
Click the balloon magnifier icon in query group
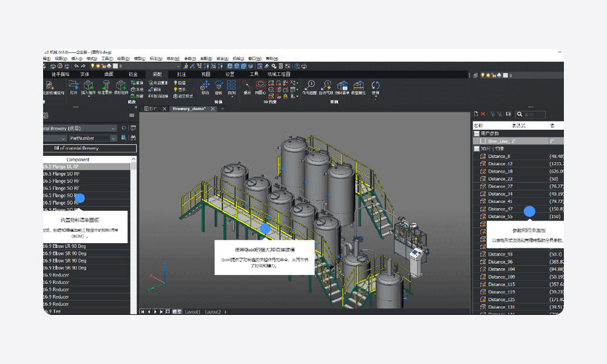(x=310, y=85)
